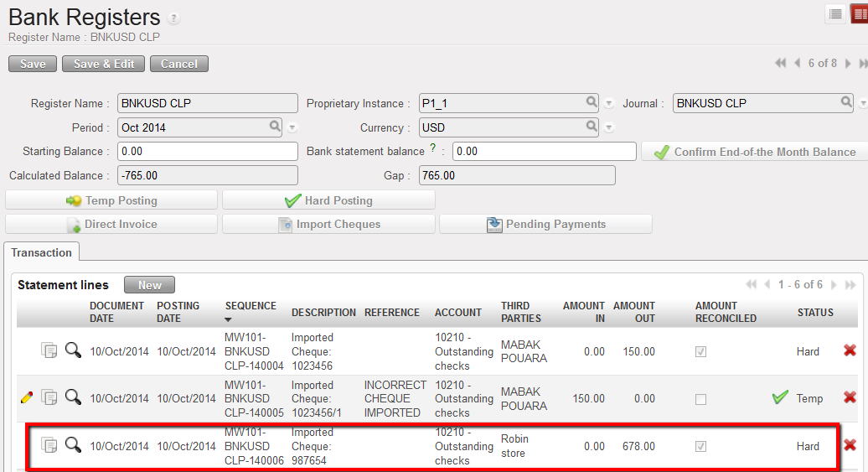This screenshot has height=472, width=868.
Task: Expand the Proprietary Instance dropdown arrow
Action: pyautogui.click(x=609, y=104)
